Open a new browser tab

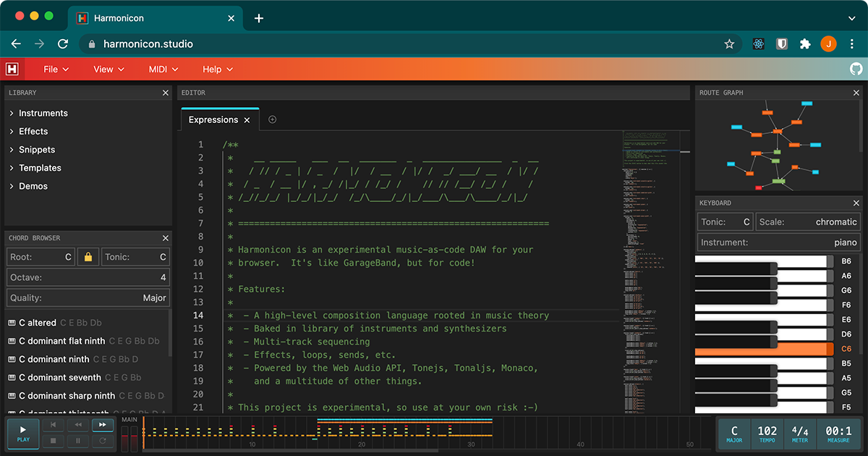tap(259, 18)
